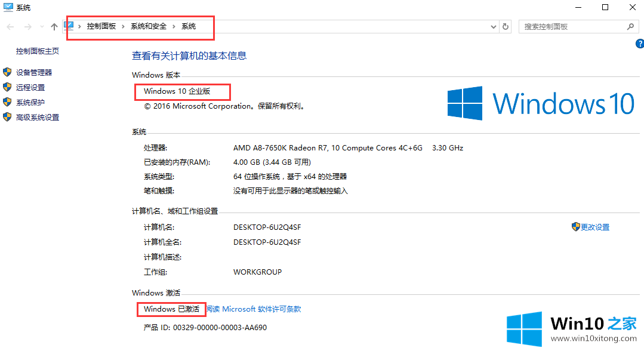This screenshot has height=354, width=644.
Task: Click the shield icon beside 高级系统设置
Action: tap(7, 117)
